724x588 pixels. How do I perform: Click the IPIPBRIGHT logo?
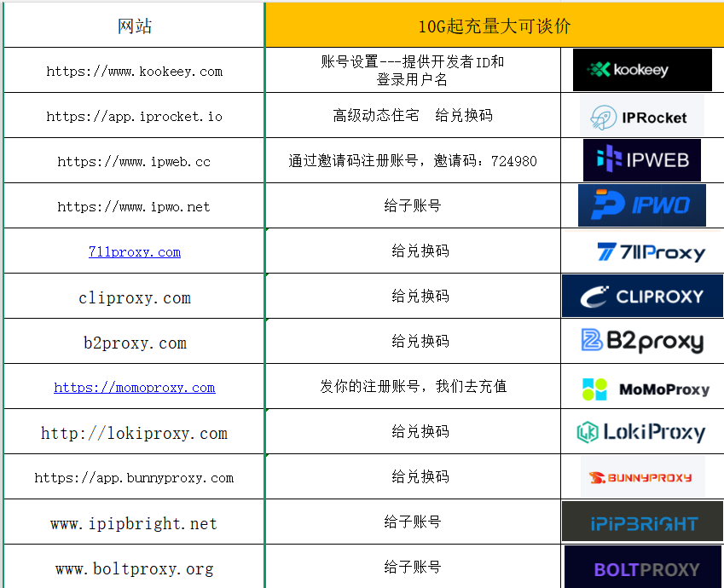(643, 522)
